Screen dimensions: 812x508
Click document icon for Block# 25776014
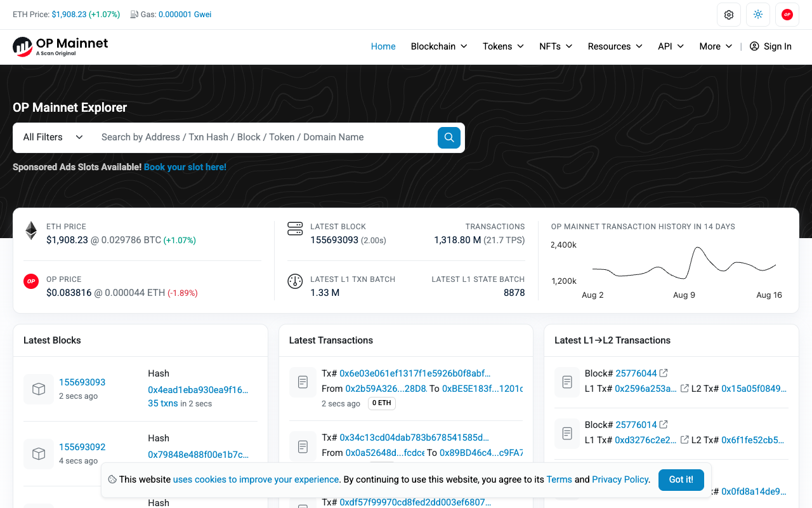568,434
